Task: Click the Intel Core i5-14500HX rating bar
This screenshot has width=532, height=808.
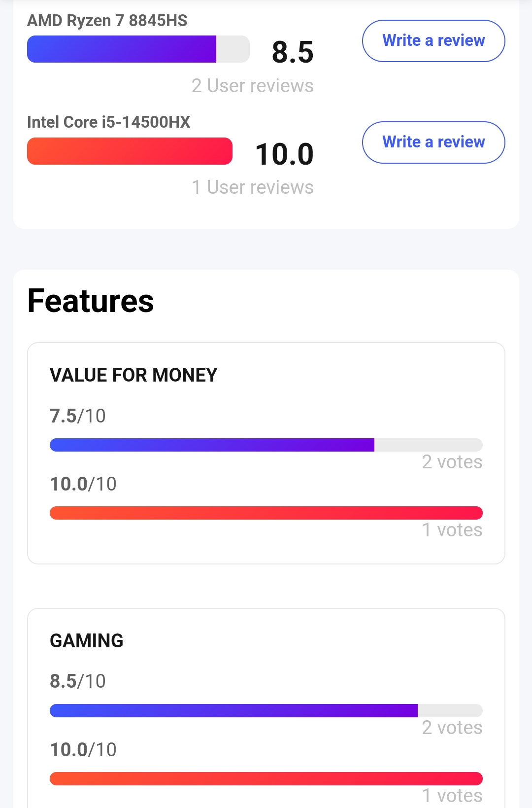Action: [x=130, y=151]
